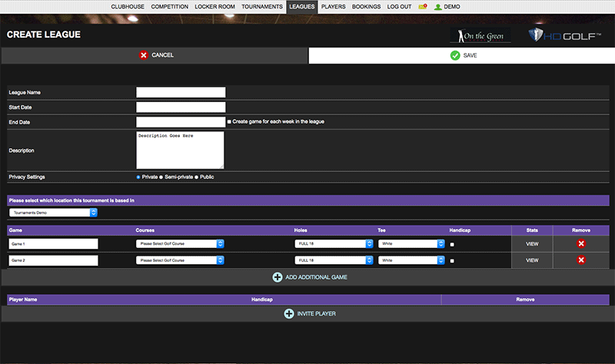615x364 pixels.
Task: Remove Game 1 with red X
Action: (580, 243)
